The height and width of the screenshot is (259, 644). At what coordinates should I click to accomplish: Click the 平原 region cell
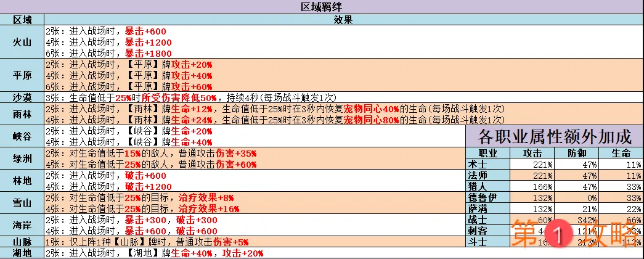click(x=22, y=75)
